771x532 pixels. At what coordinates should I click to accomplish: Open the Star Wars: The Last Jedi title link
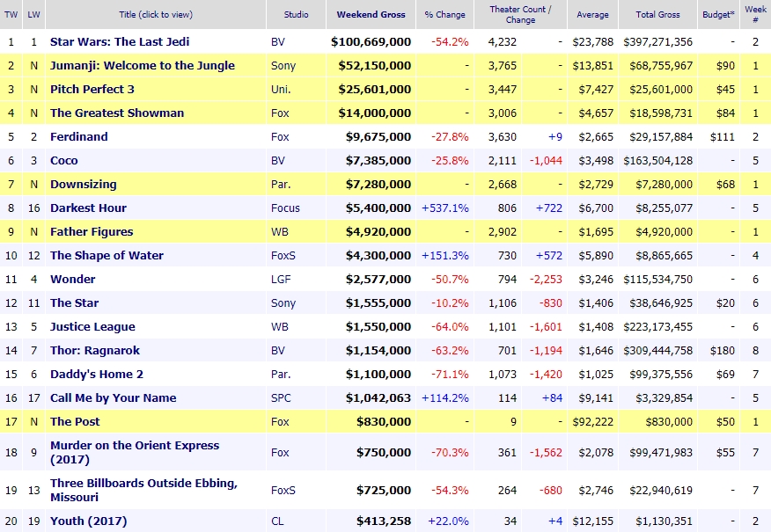[120, 41]
